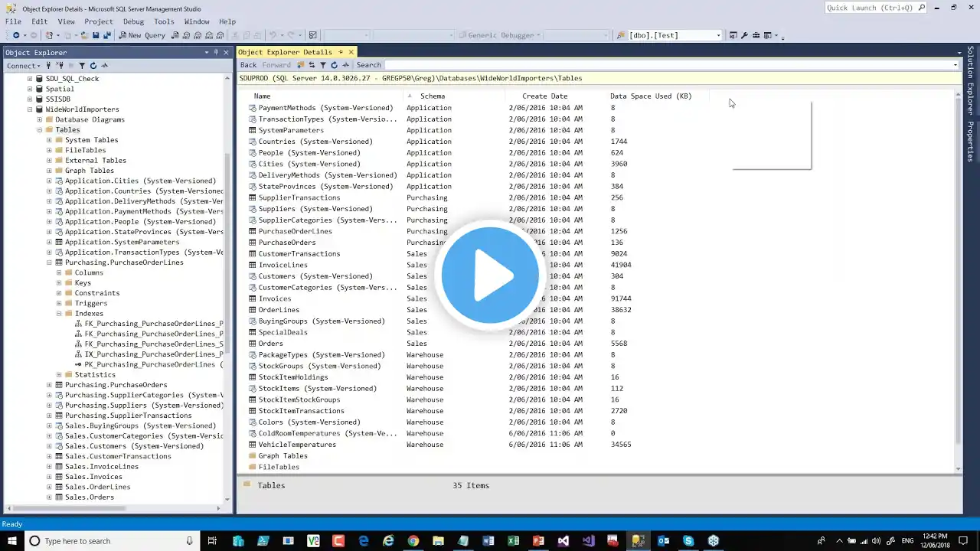Open the File menu

[x=13, y=21]
